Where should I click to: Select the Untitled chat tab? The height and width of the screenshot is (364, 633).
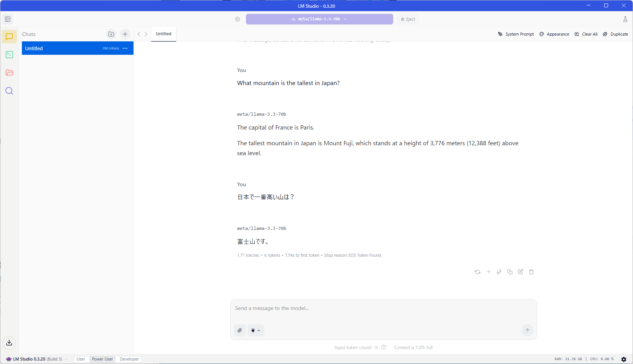[x=163, y=34]
